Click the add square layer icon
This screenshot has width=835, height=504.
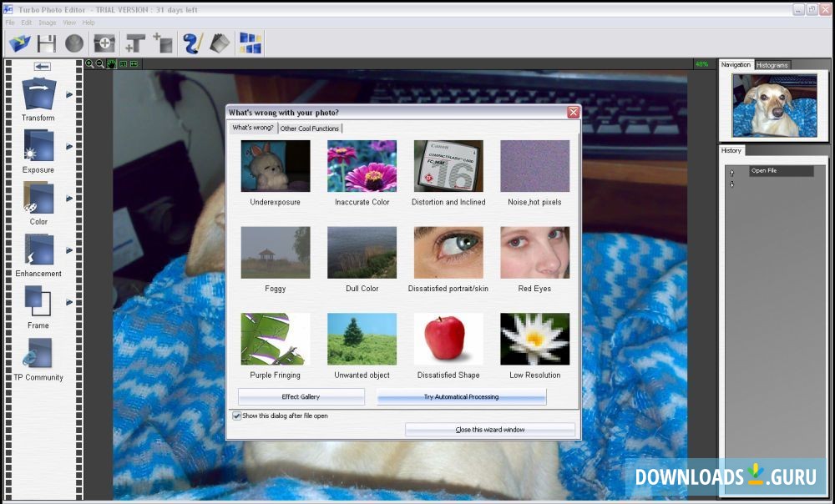click(163, 43)
